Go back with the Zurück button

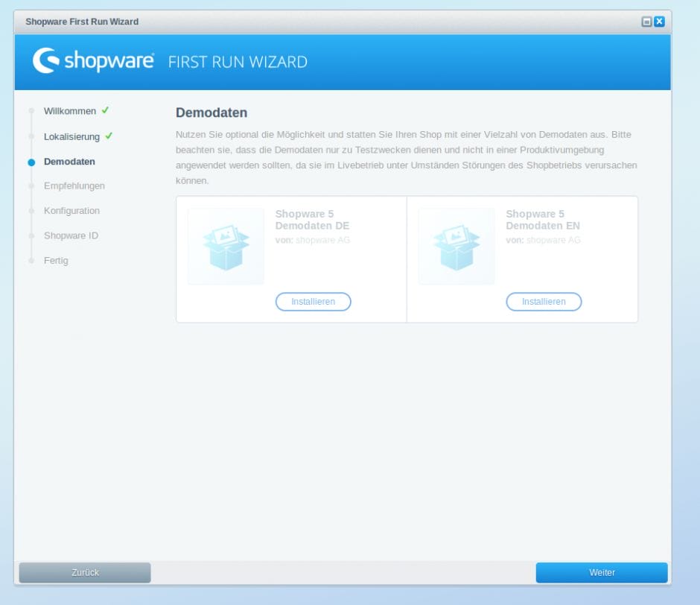[85, 572]
